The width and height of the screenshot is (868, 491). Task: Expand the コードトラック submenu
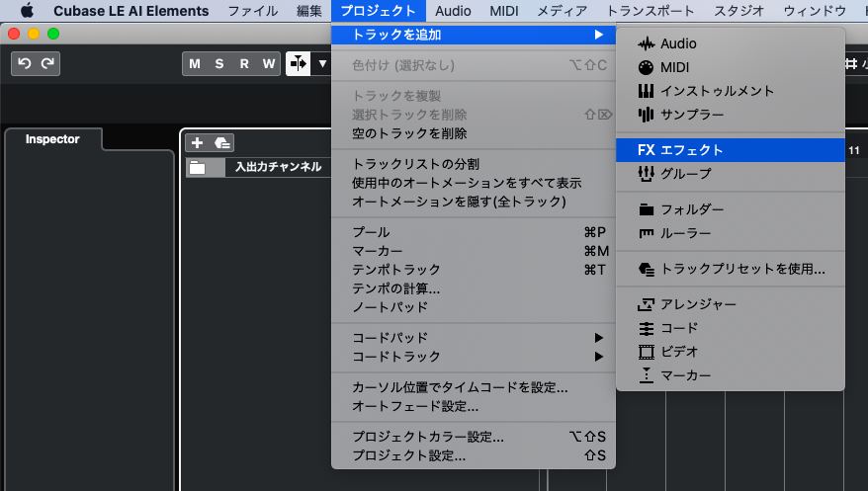click(x=474, y=357)
